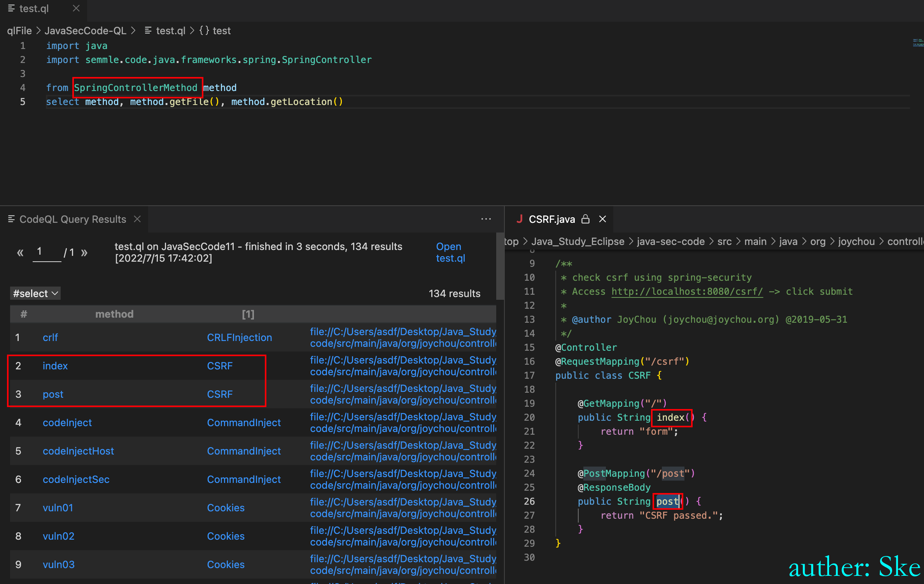Close the test.ql editor tab
The width and height of the screenshot is (924, 584).
pos(76,9)
